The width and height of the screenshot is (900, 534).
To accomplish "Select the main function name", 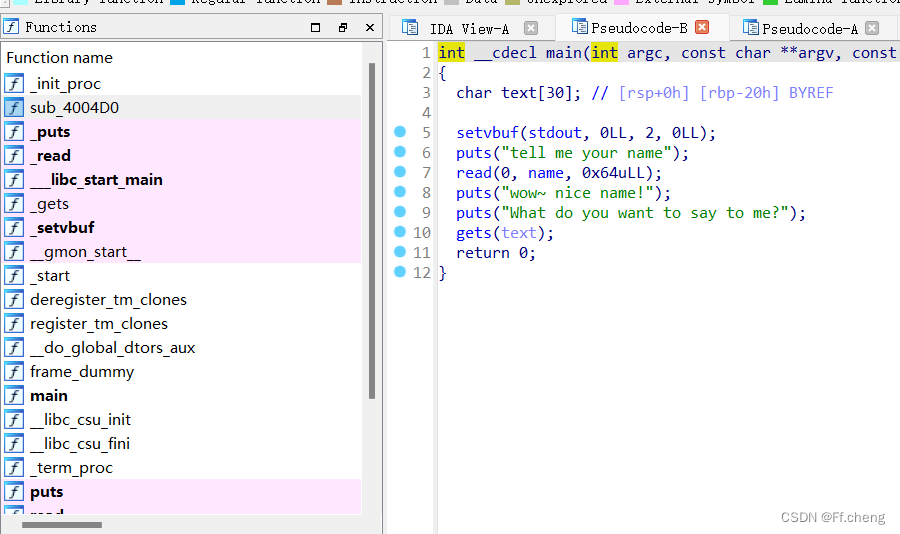I will [x=49, y=396].
